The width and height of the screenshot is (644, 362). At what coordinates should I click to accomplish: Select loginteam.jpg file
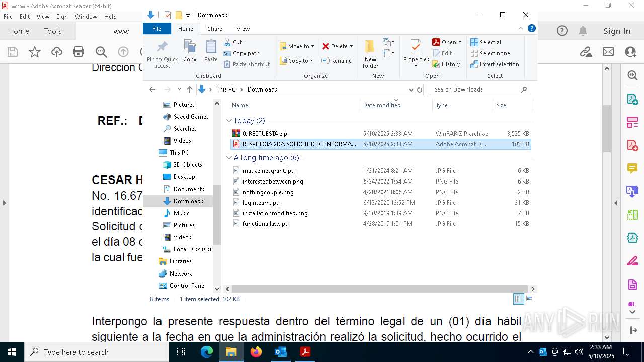[x=381, y=203]
